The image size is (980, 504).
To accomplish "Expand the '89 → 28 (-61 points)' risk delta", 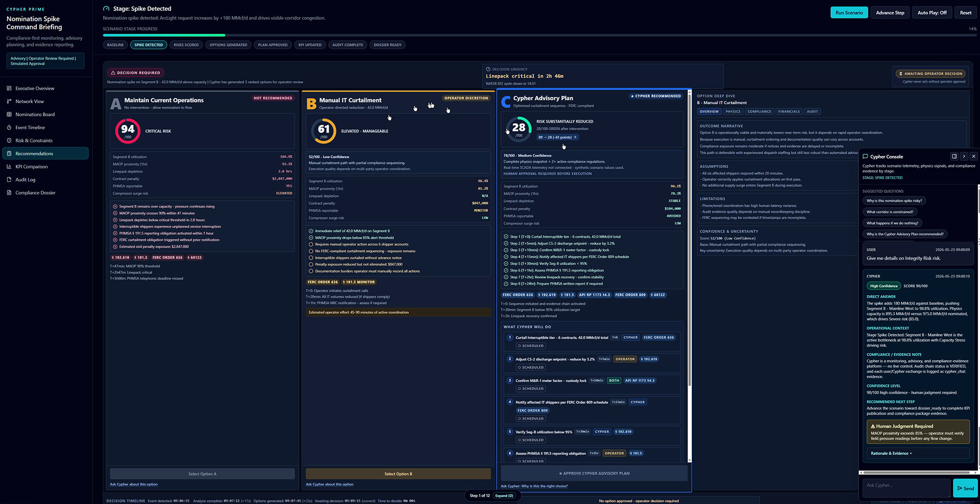I will [x=557, y=137].
